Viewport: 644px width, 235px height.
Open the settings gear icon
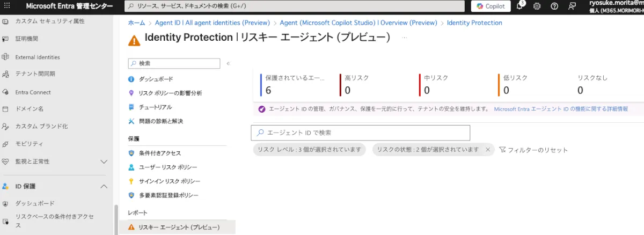[537, 6]
